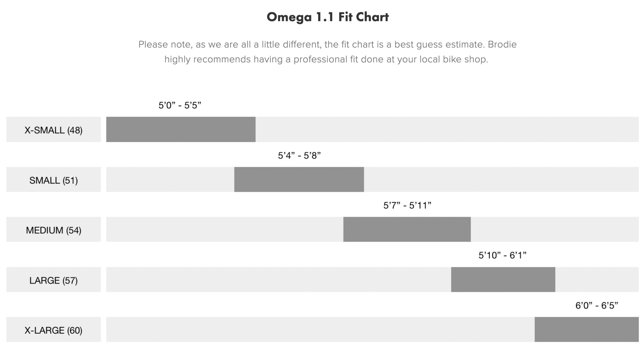644x349 pixels.
Task: Select the SMALL (51) size label
Action: tap(53, 179)
